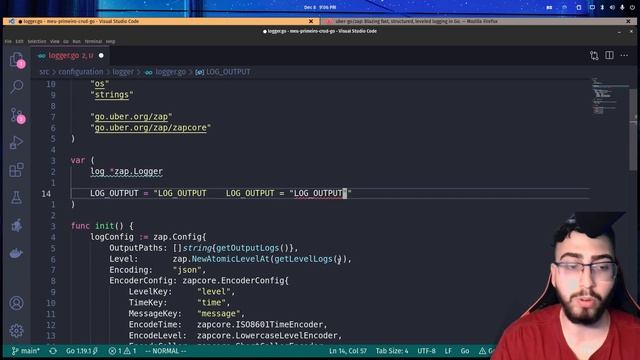640x360 pixels.
Task: Split the editor to the right
Action: pyautogui.click(x=609, y=55)
